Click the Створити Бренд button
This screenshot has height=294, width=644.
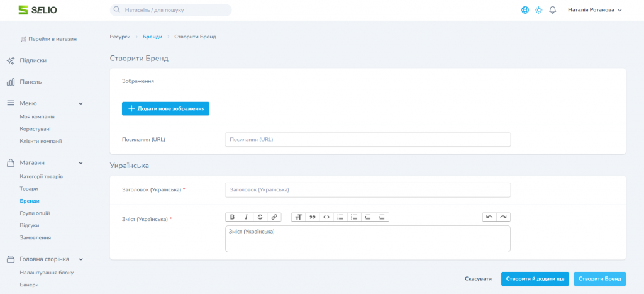(599, 278)
